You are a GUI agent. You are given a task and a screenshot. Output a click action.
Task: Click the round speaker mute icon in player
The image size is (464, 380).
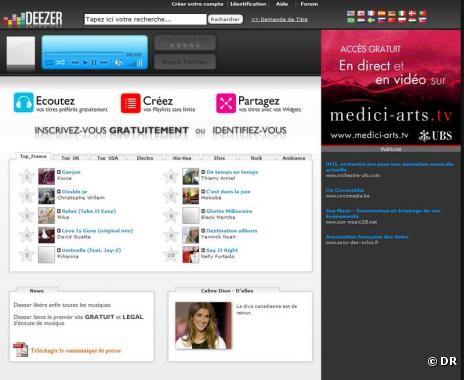click(x=118, y=62)
